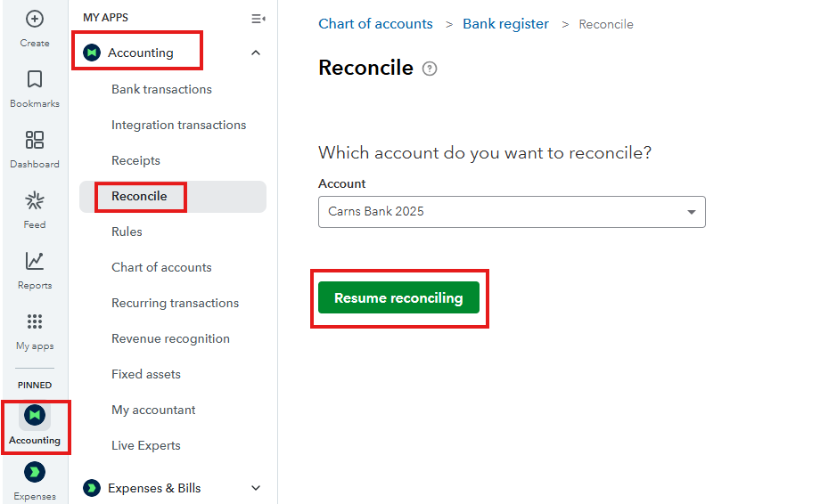Select Chart of accounts menu item
Screen dimensions: 820x504
pyautogui.click(x=161, y=267)
